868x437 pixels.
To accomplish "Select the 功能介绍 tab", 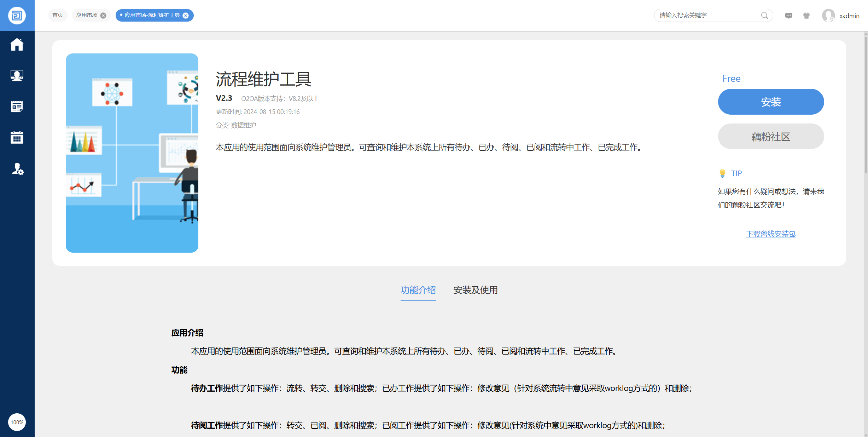I will coord(418,290).
